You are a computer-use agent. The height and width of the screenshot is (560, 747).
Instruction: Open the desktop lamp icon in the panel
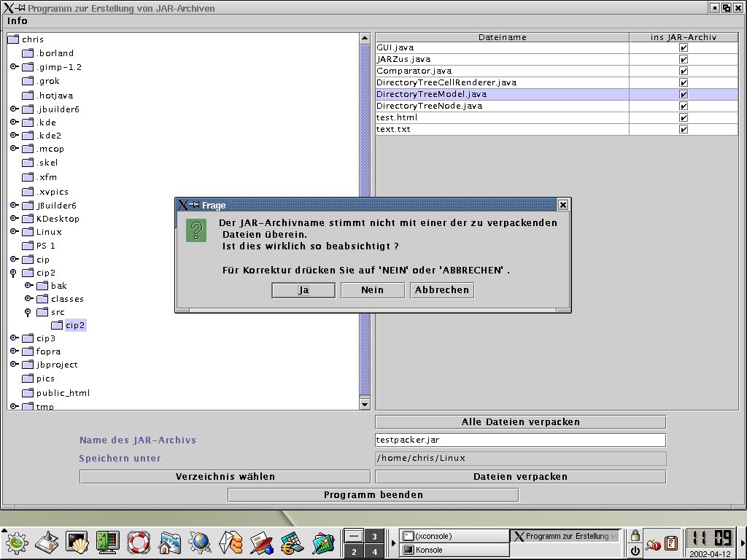(47, 542)
